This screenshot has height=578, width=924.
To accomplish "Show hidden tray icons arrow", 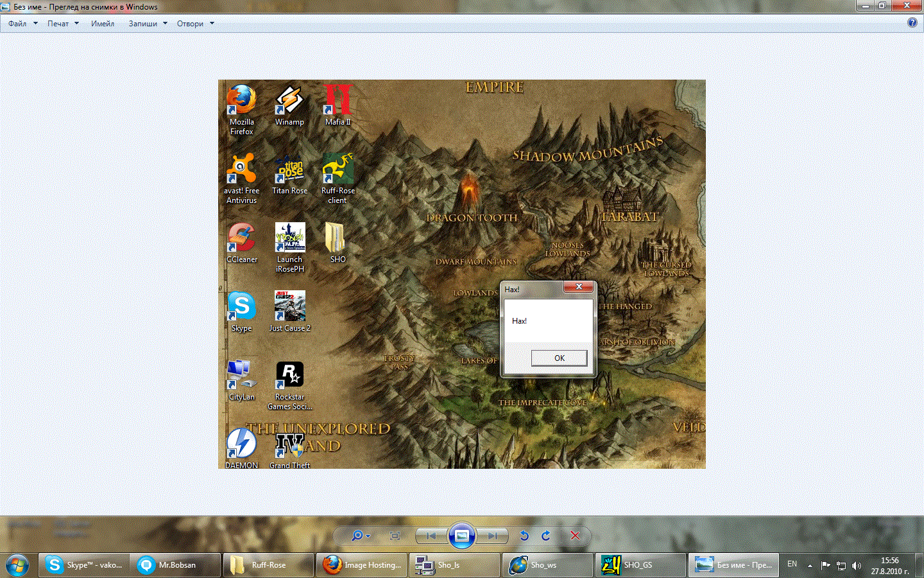I will point(810,566).
